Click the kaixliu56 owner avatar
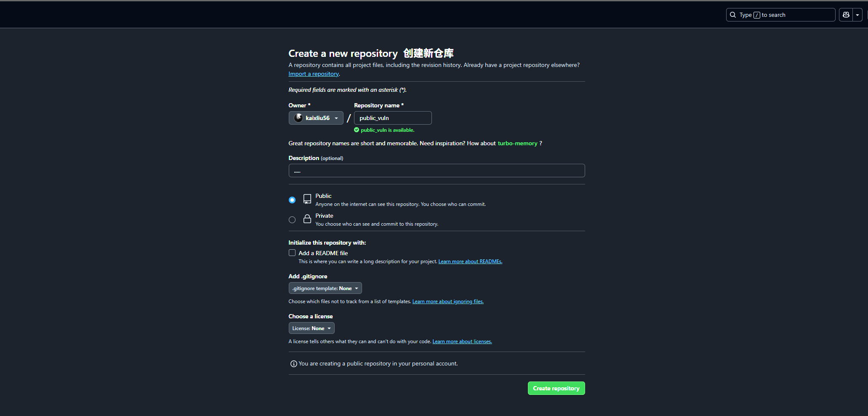 [298, 118]
